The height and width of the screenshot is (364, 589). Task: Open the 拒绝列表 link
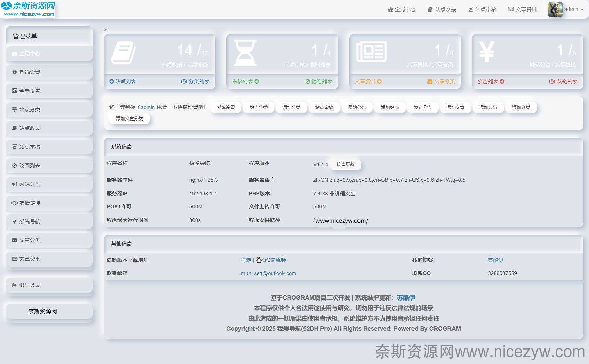pos(319,81)
